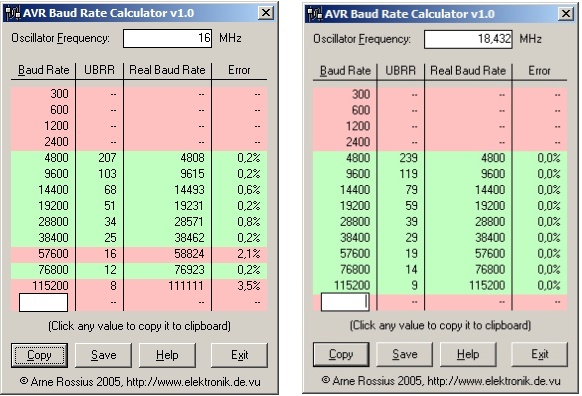Close the left AVR Baud Rate Calculator window

pos(266,13)
